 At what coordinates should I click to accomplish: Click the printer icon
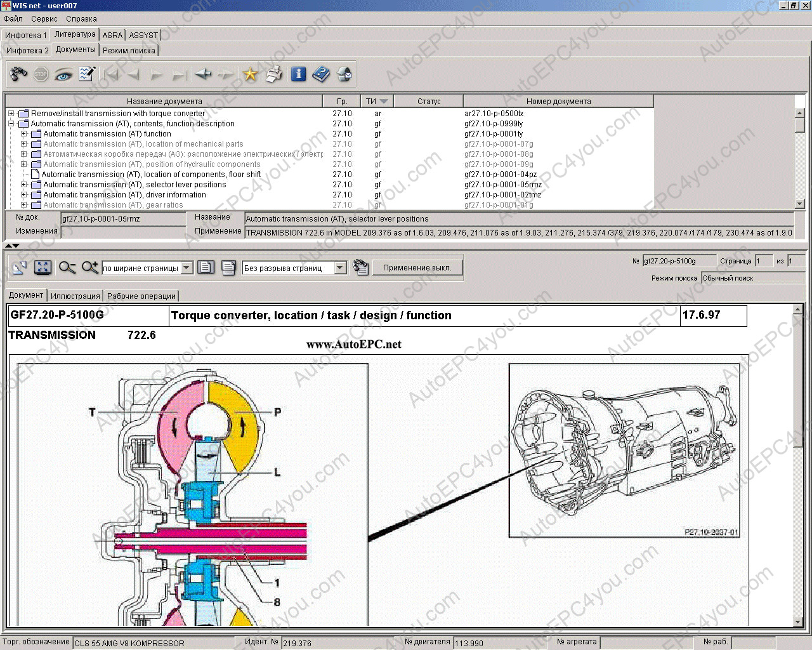pyautogui.click(x=273, y=74)
